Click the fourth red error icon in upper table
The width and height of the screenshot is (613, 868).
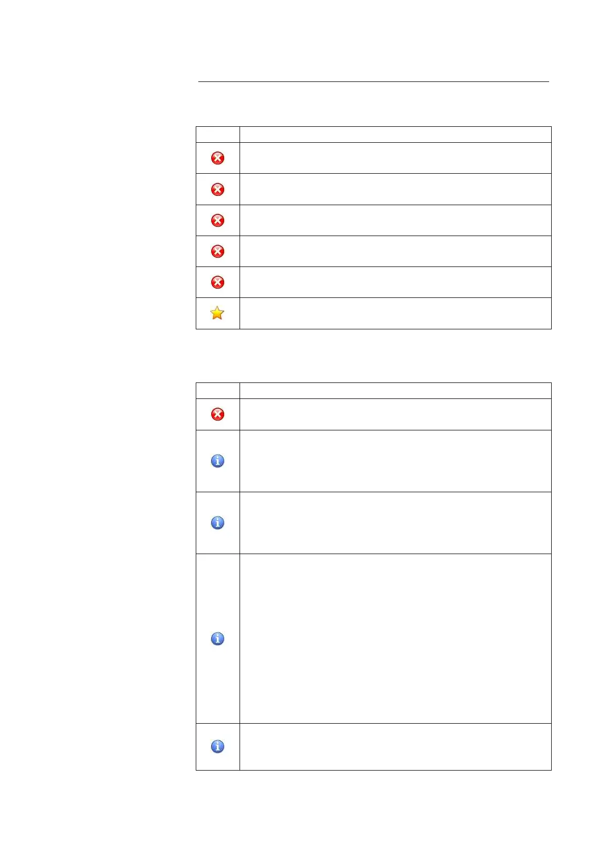pyautogui.click(x=217, y=252)
